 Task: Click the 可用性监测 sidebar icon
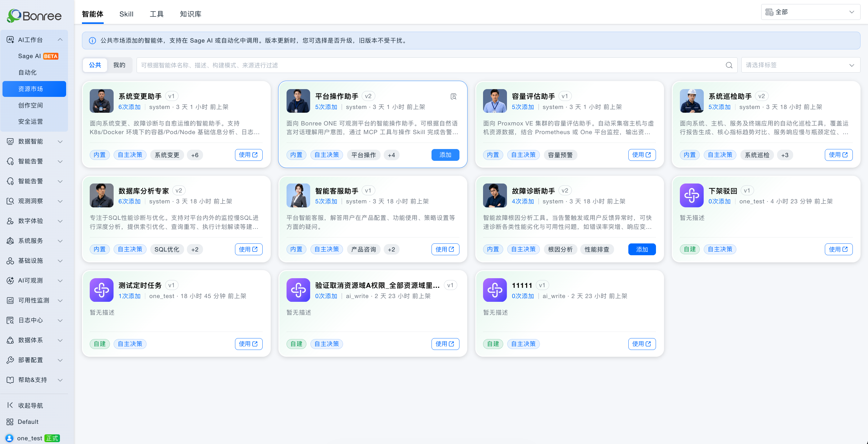[x=10, y=300]
